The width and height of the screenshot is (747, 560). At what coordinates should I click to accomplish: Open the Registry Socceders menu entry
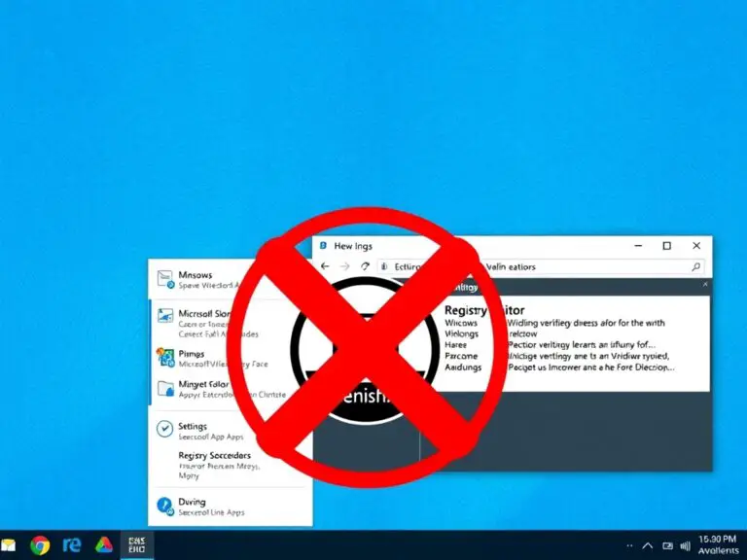[214, 455]
